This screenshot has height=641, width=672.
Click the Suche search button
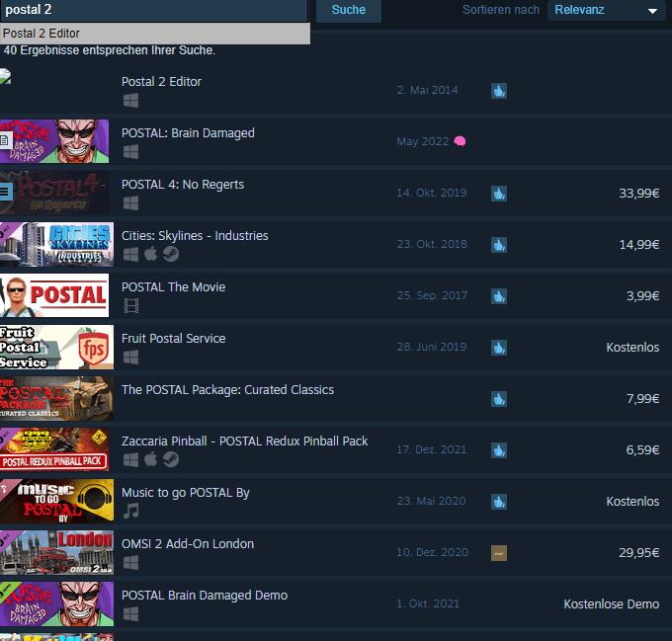[349, 10]
